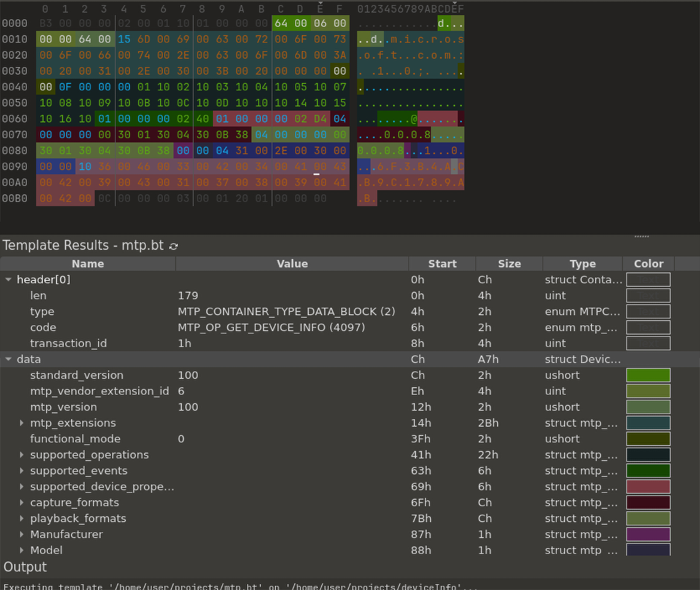Click the Value column header

pos(292,264)
